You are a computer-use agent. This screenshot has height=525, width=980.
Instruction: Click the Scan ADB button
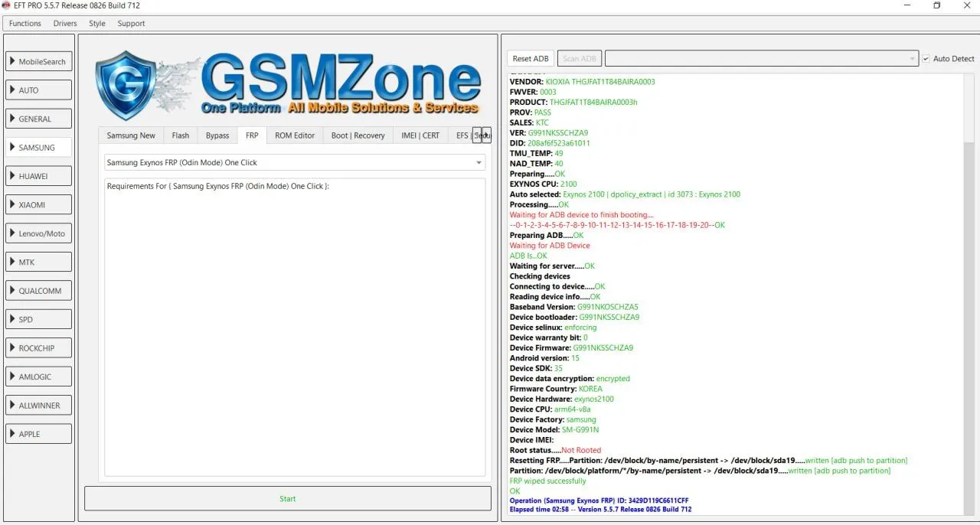click(580, 59)
